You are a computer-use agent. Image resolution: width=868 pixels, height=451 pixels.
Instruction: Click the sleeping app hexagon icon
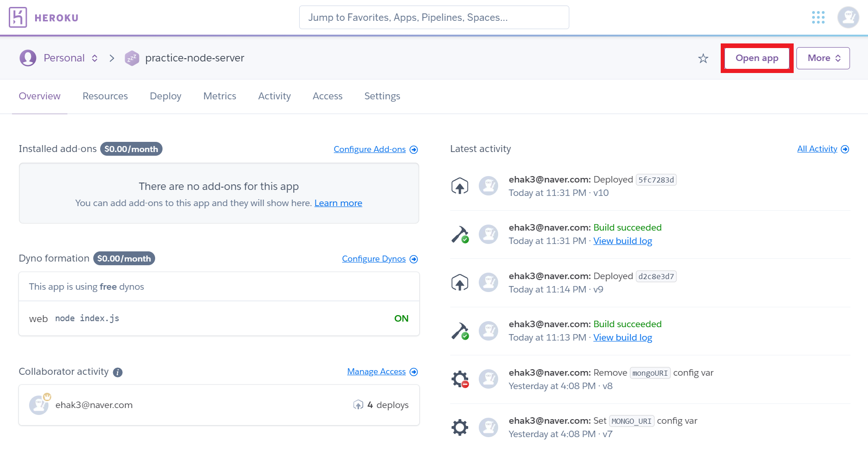[132, 58]
